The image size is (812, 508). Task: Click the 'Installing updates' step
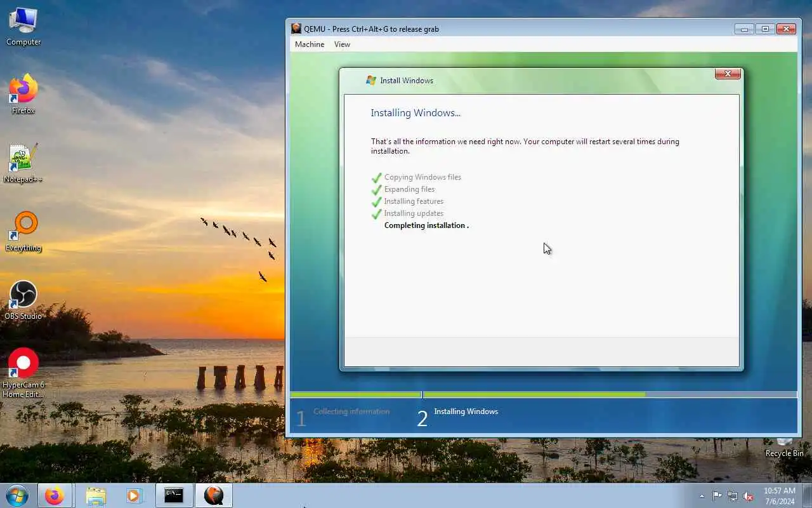[414, 213]
